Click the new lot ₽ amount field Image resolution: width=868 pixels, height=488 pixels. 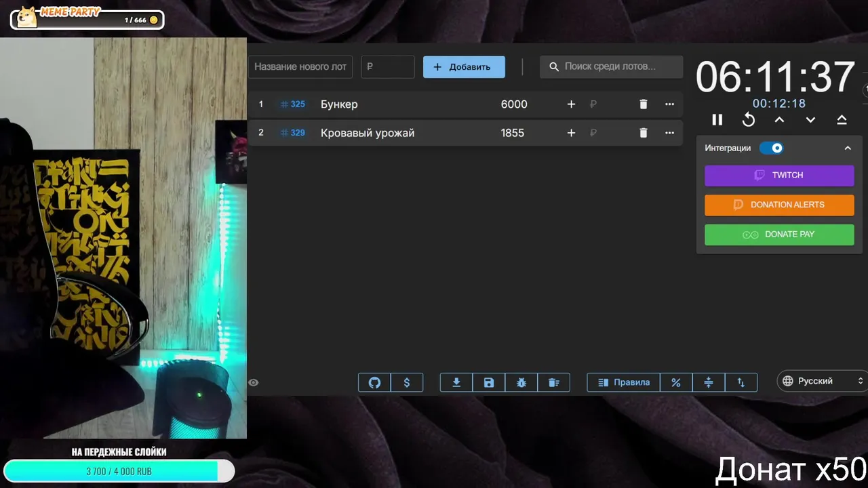point(387,66)
